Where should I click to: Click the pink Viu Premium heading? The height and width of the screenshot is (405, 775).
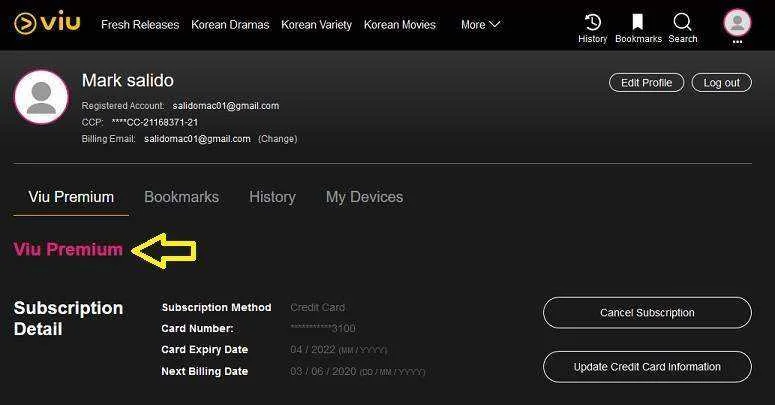68,249
